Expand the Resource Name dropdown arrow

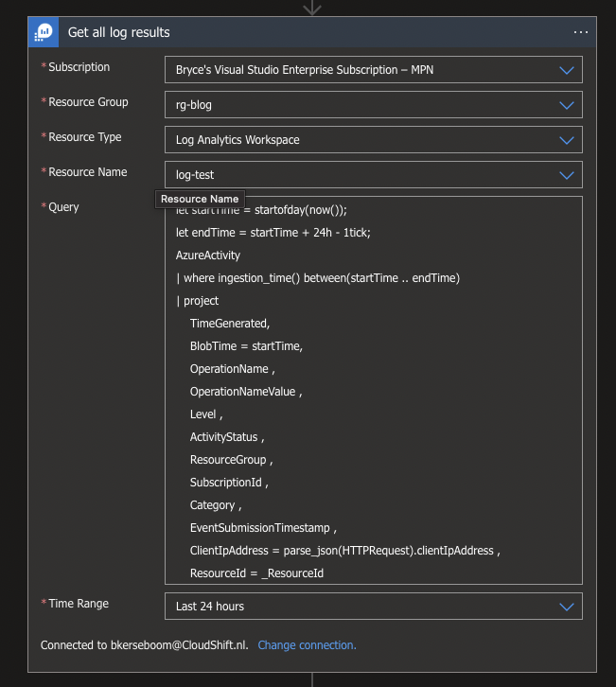pos(567,175)
